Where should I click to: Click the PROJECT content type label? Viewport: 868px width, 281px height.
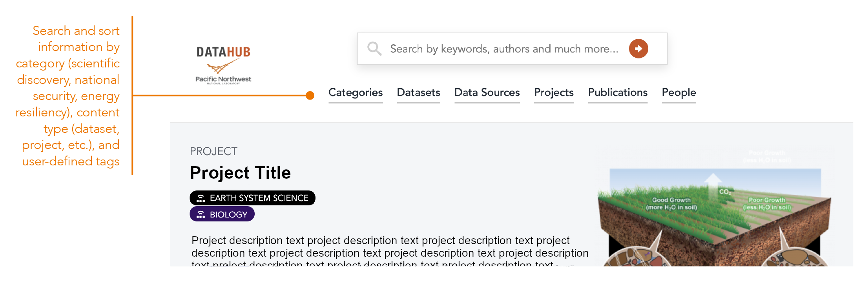pos(213,151)
